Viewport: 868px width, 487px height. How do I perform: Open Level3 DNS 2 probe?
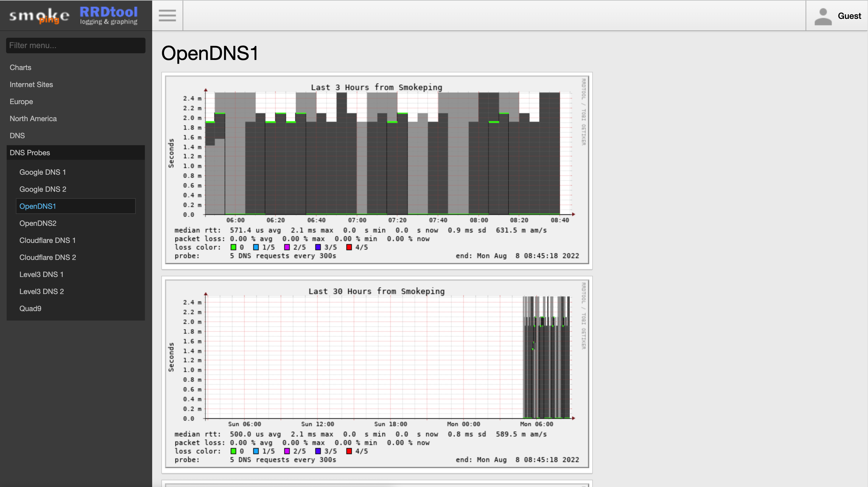pos(41,292)
